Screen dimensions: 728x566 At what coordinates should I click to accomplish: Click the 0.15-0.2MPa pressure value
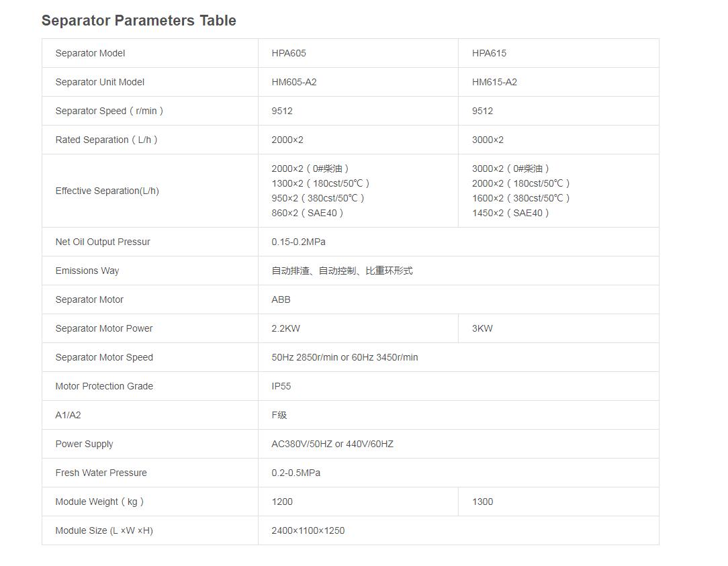[298, 242]
